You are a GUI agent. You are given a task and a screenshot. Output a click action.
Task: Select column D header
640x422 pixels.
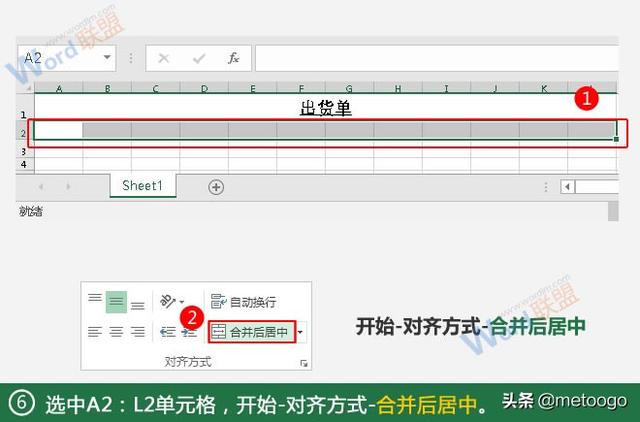[204, 88]
